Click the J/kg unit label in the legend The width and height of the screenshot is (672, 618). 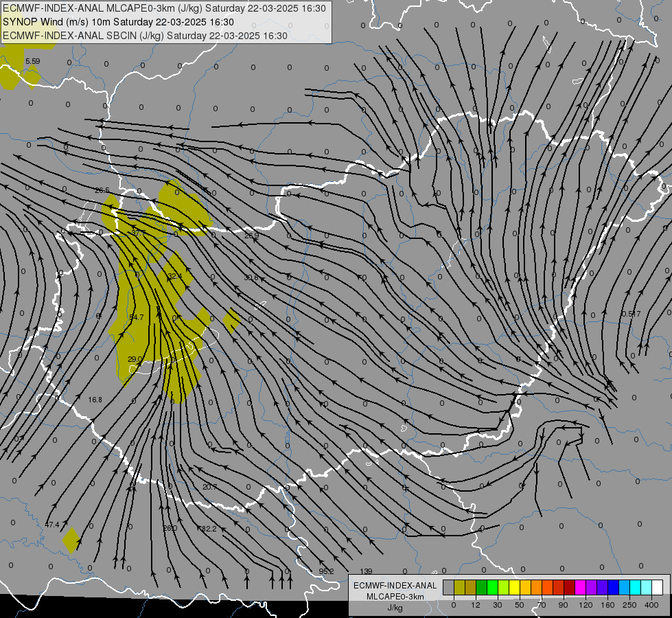click(x=395, y=608)
